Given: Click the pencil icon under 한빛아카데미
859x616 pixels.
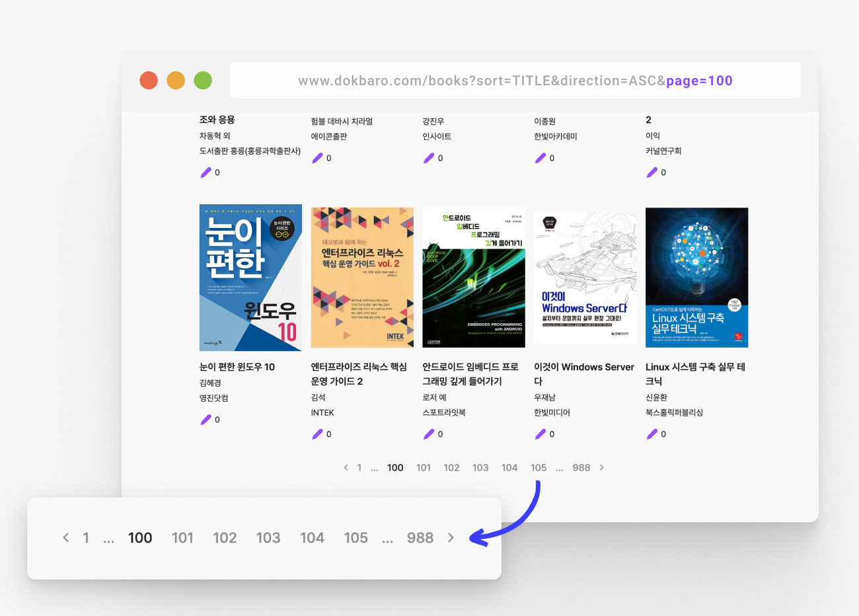Looking at the screenshot, I should [x=541, y=158].
